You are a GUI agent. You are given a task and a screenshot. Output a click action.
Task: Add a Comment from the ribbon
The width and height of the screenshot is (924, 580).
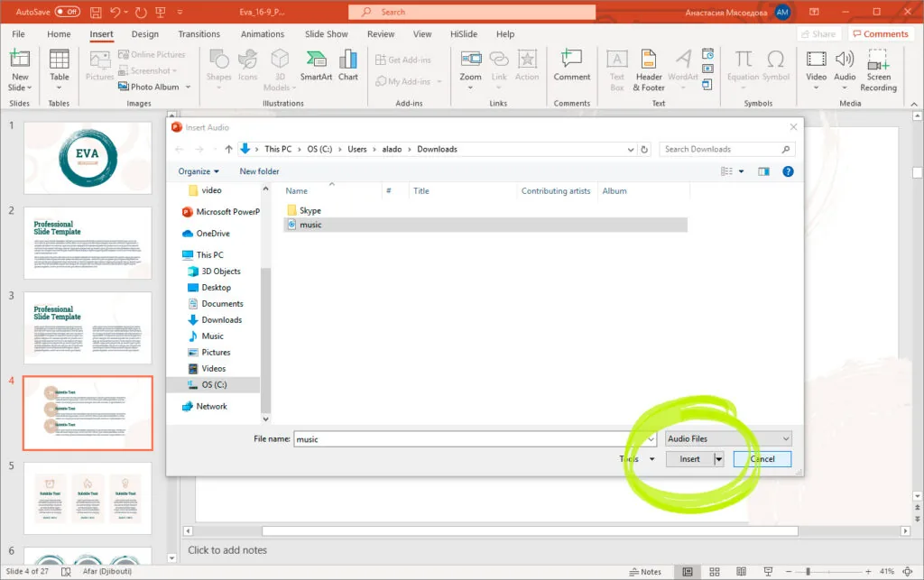[x=571, y=65]
